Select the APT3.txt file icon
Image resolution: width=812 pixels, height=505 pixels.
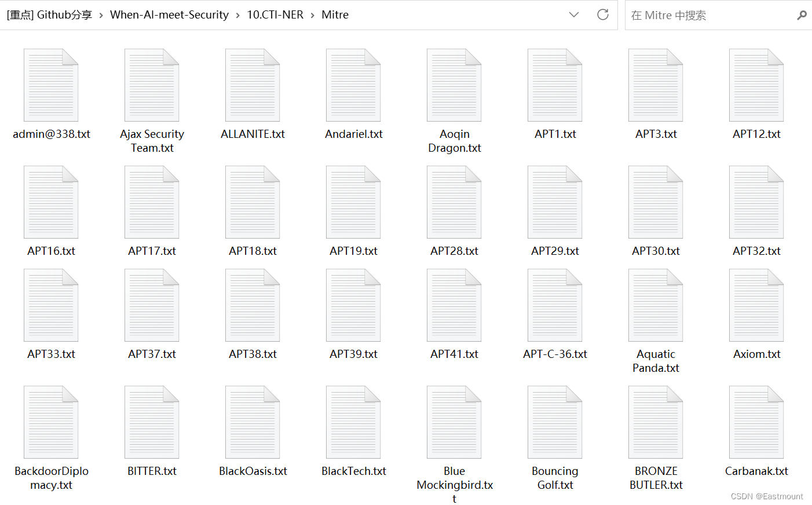click(x=656, y=85)
